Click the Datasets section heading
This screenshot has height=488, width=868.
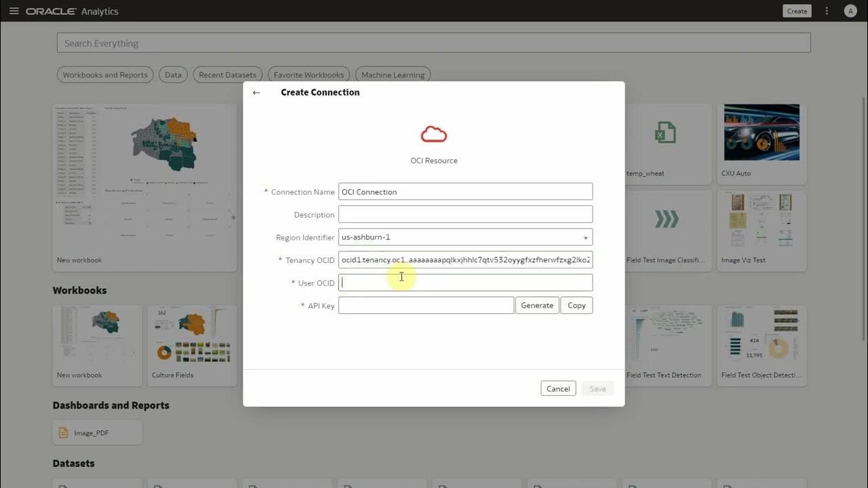(73, 464)
